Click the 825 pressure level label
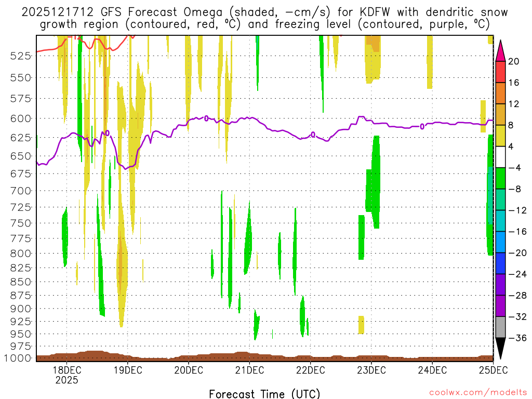 [21, 268]
